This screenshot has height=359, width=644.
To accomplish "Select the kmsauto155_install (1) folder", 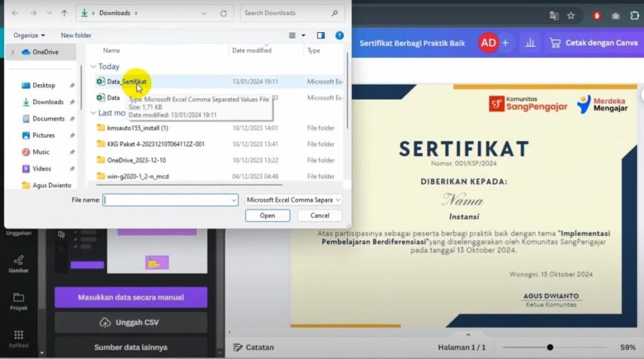I will [x=219, y=128].
